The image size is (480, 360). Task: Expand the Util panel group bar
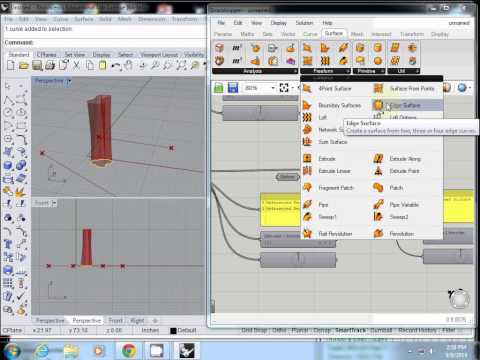pyautogui.click(x=403, y=71)
